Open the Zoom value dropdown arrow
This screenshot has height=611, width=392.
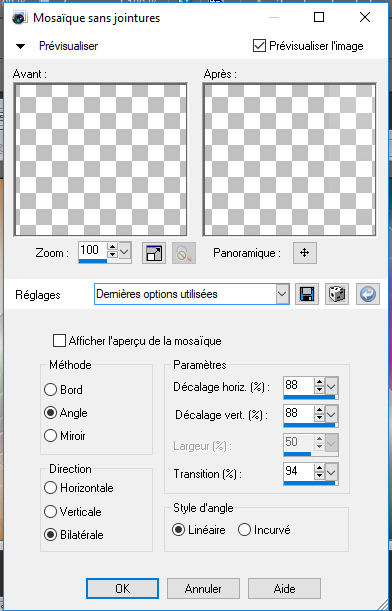(x=124, y=251)
